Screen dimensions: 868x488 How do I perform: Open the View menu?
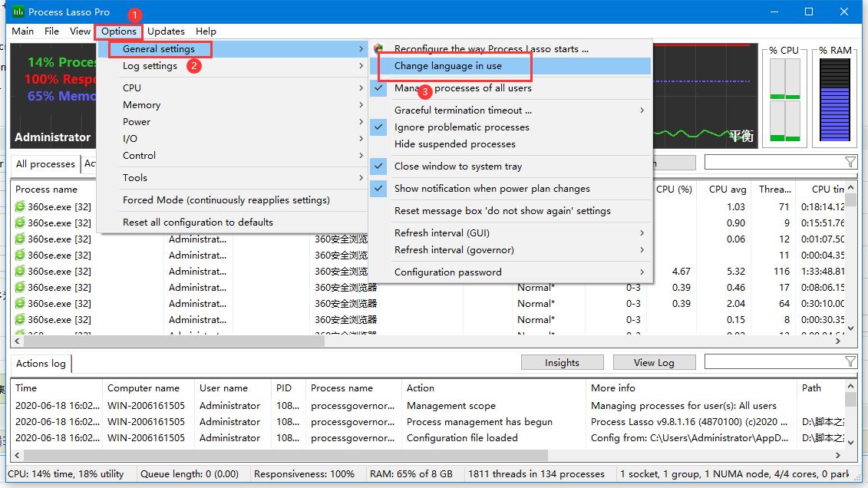80,31
